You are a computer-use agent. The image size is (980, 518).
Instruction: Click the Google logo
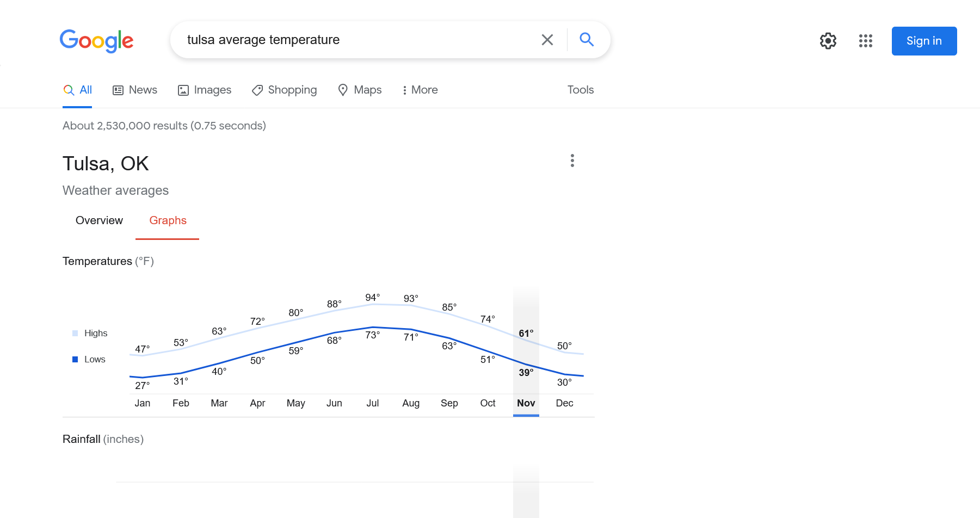click(x=96, y=41)
